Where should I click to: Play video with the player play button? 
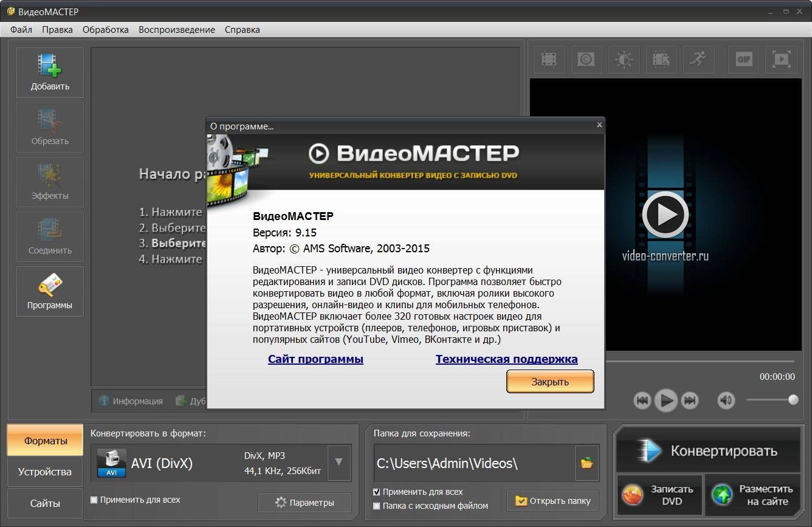tap(666, 400)
